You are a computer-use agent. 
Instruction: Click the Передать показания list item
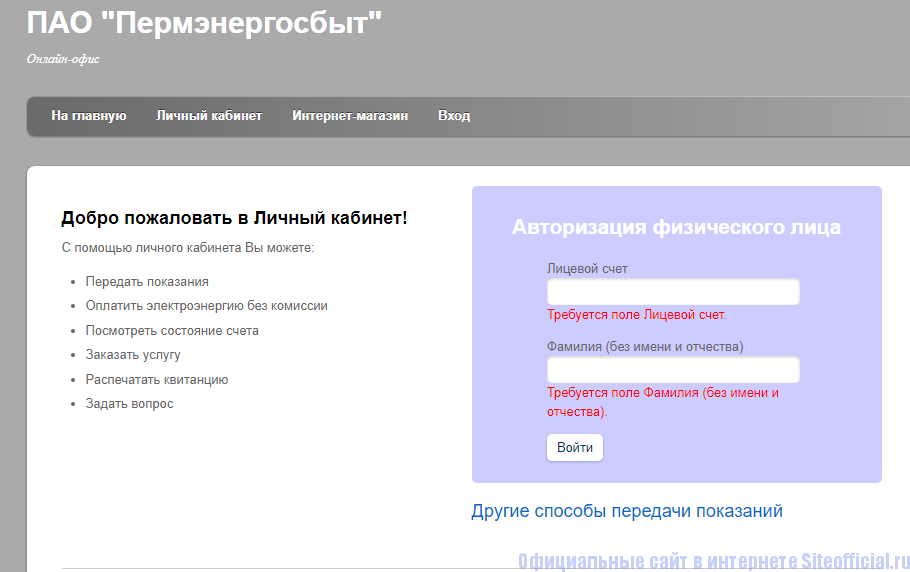(147, 282)
